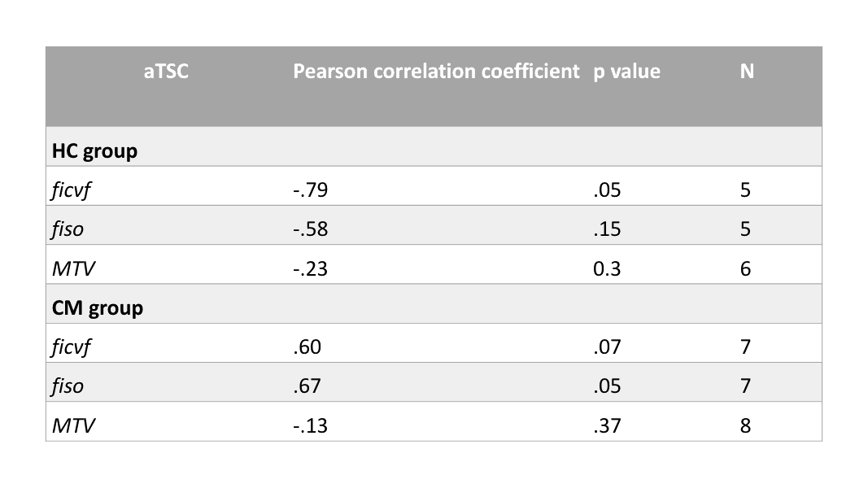This screenshot has height=488, width=868.
Task: Select the .67 correlation value
Action: point(307,386)
